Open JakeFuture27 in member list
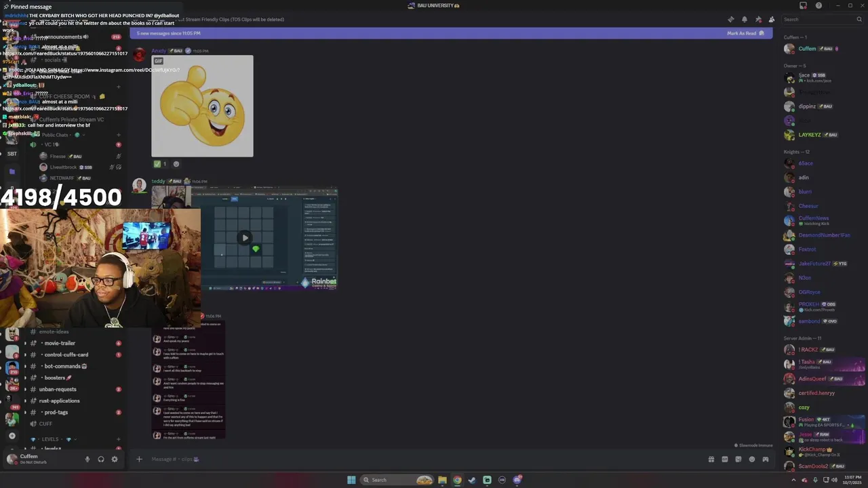868x488 pixels. pos(823,264)
